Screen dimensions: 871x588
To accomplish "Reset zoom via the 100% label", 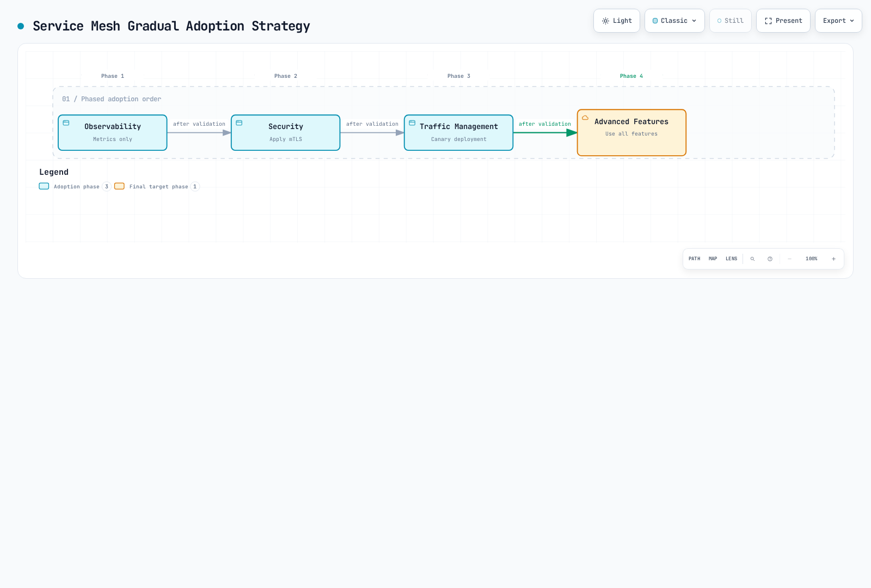I will (812, 259).
